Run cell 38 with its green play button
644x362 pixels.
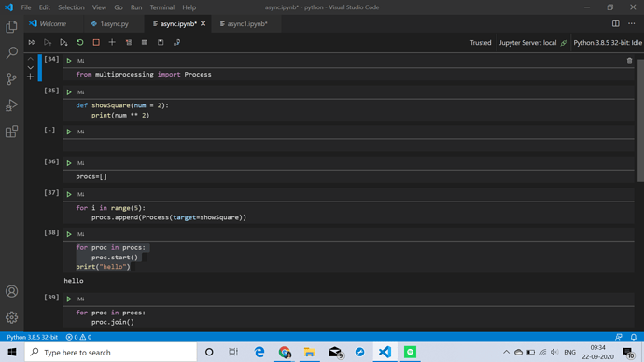[69, 234]
